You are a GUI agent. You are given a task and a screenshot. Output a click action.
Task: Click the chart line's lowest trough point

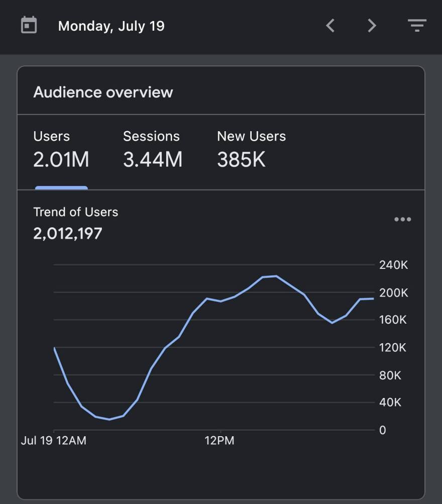109,419
